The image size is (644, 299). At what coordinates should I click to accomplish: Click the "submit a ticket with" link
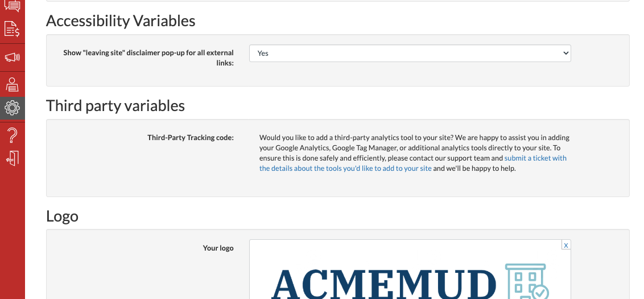point(535,158)
